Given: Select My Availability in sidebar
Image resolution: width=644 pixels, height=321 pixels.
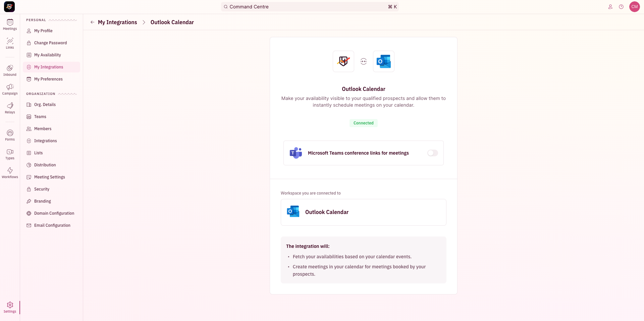Looking at the screenshot, I should (51, 55).
